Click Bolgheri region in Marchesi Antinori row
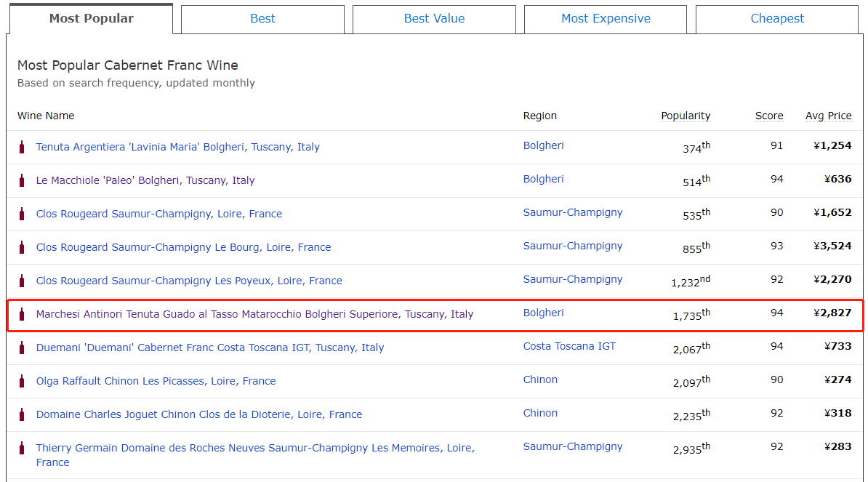 coord(543,313)
